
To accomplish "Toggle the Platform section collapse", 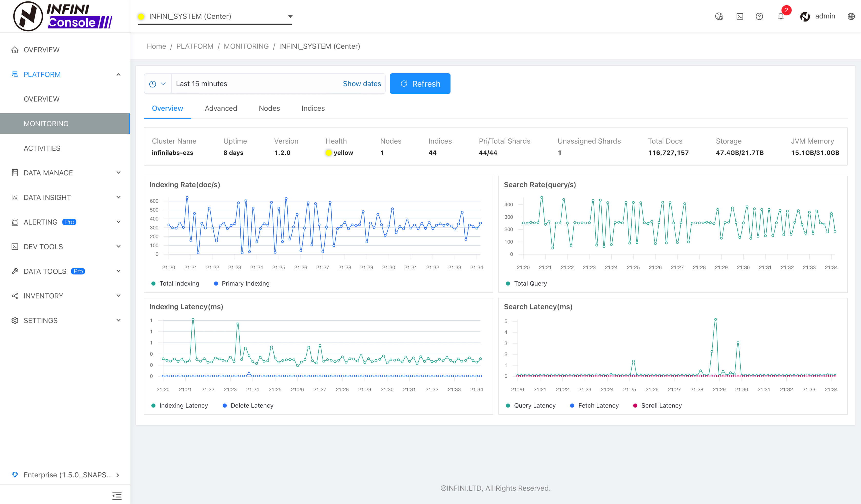I will tap(118, 74).
